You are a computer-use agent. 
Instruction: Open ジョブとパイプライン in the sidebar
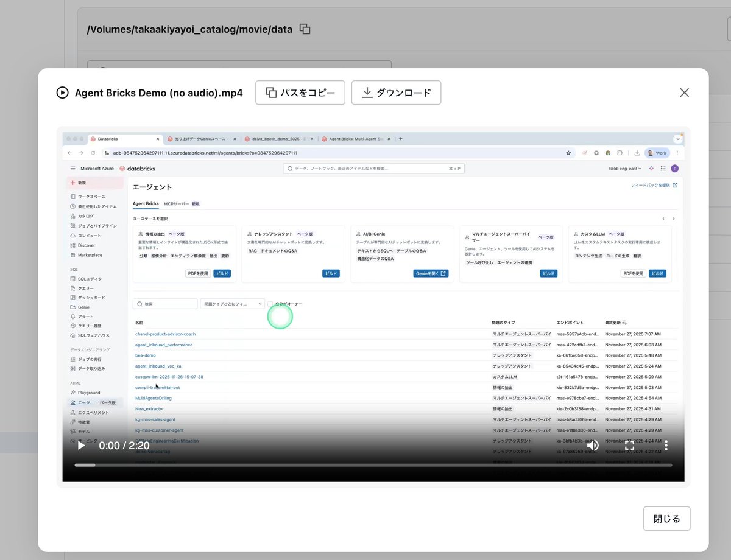(93, 226)
